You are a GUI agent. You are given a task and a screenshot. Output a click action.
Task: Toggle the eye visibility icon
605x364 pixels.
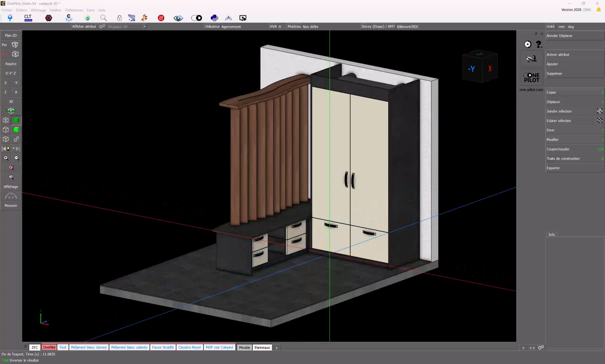[x=178, y=18]
